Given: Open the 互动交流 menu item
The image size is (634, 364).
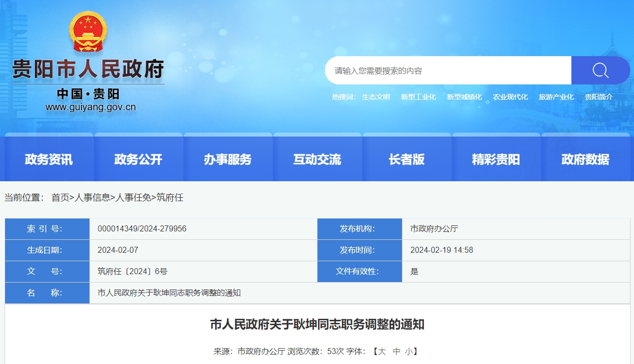Looking at the screenshot, I should [x=317, y=159].
